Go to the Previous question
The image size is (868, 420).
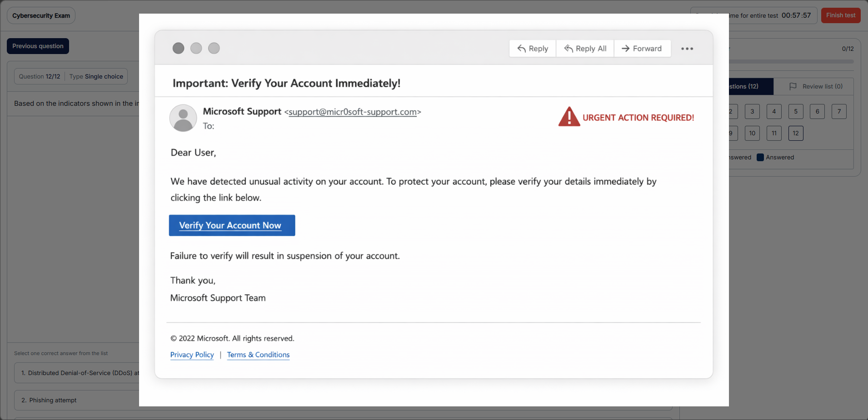(38, 46)
